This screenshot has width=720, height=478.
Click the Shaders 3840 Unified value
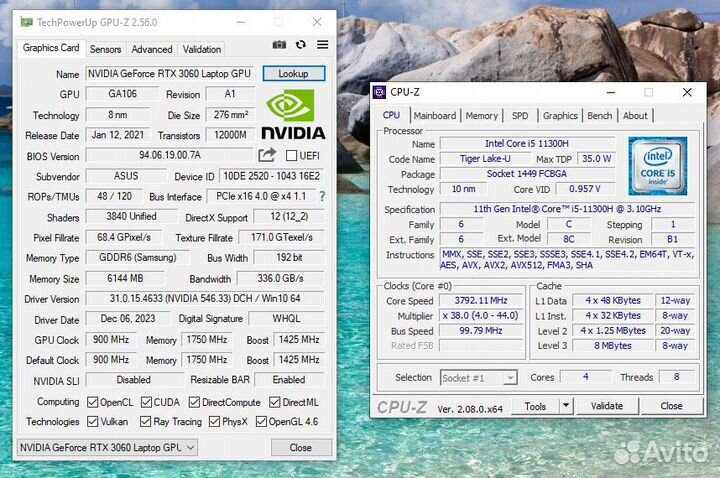point(131,216)
